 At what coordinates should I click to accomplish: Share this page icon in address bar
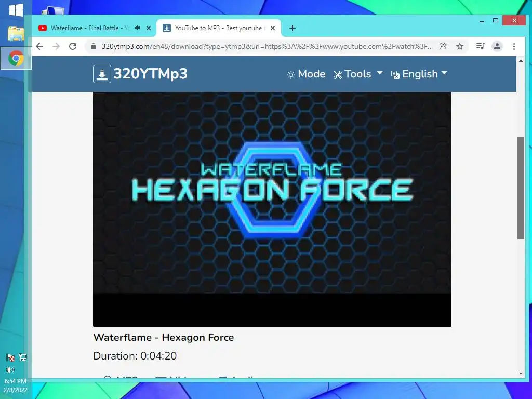(443, 46)
